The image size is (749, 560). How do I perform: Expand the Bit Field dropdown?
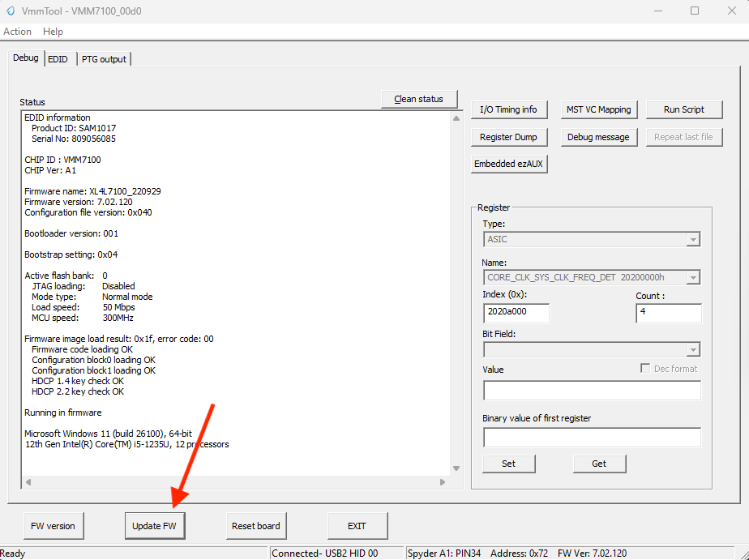tap(692, 349)
